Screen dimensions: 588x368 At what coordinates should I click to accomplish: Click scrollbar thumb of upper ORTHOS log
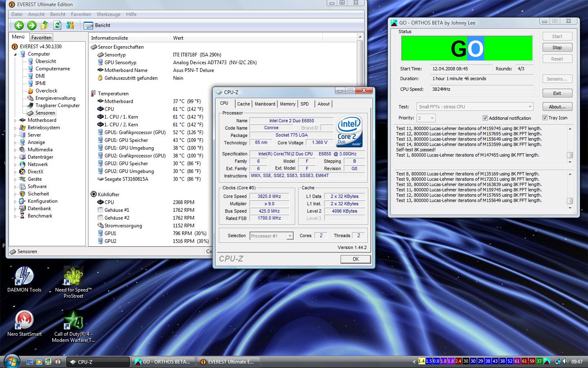(570, 155)
